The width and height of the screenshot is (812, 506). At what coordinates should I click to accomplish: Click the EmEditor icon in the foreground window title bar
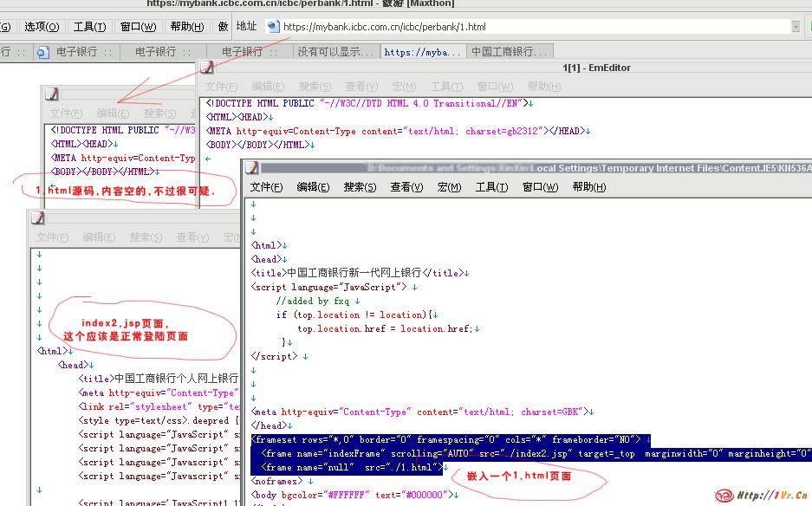point(252,168)
